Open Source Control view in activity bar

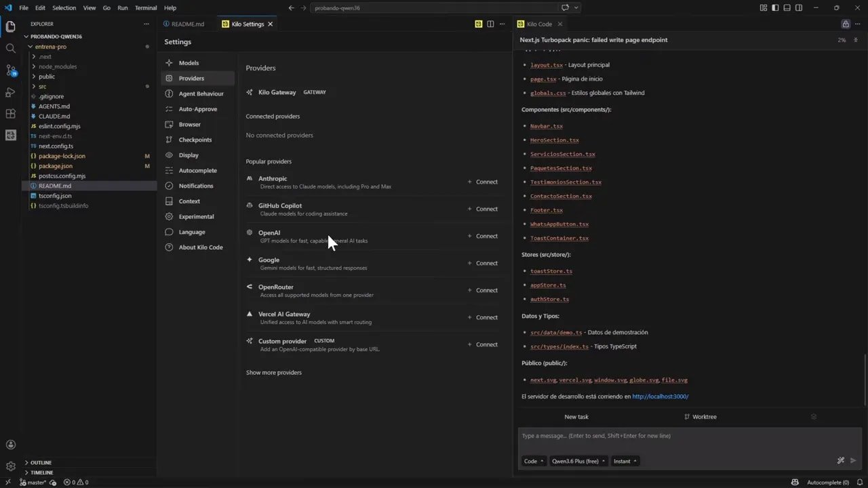tap(10, 70)
